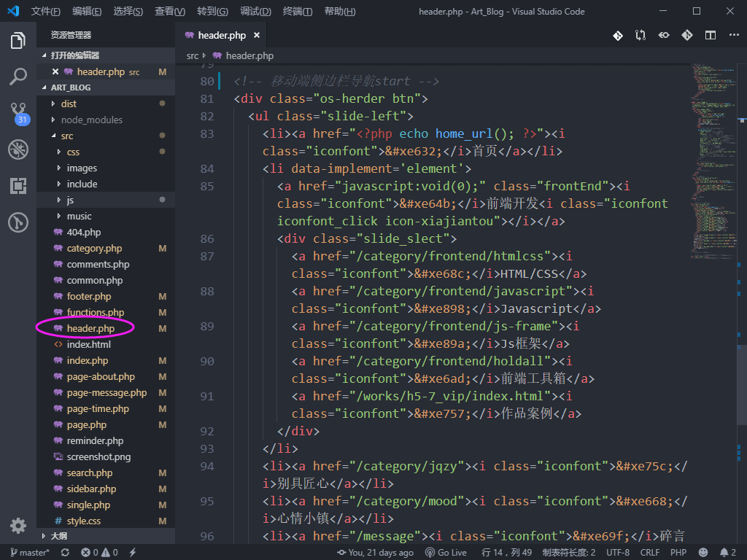Expand the dist folder

click(x=69, y=104)
